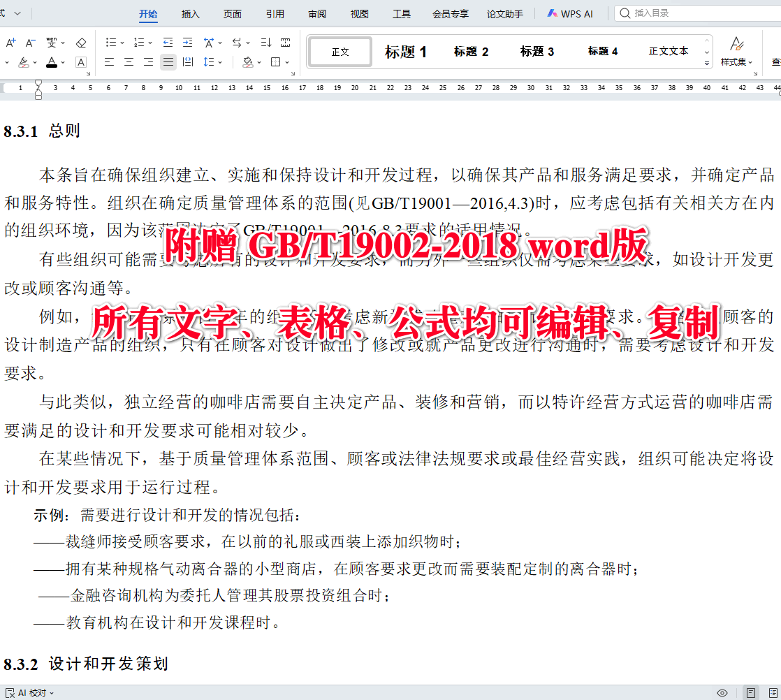This screenshot has height=700, width=781.
Task: Apply the 标题 3 style
Action: (537, 52)
